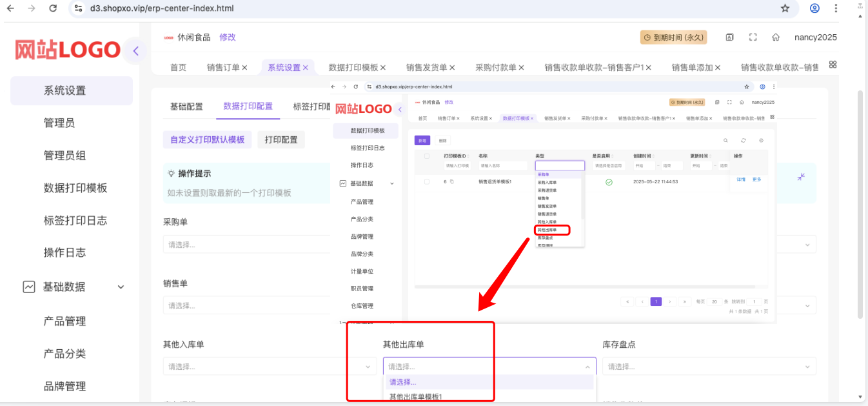Close the 采购付款单 tab
The image size is (868, 406).
coord(521,68)
